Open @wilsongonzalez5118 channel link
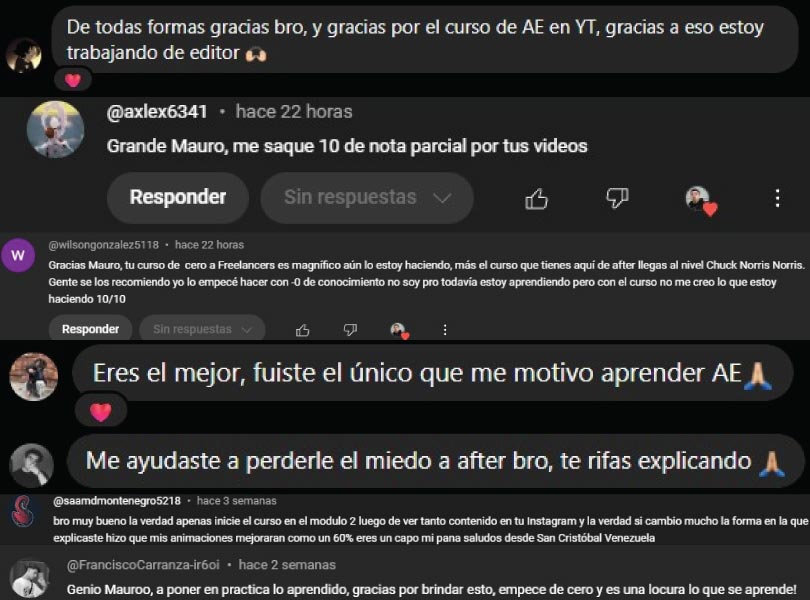The image size is (810, 600). (x=104, y=245)
